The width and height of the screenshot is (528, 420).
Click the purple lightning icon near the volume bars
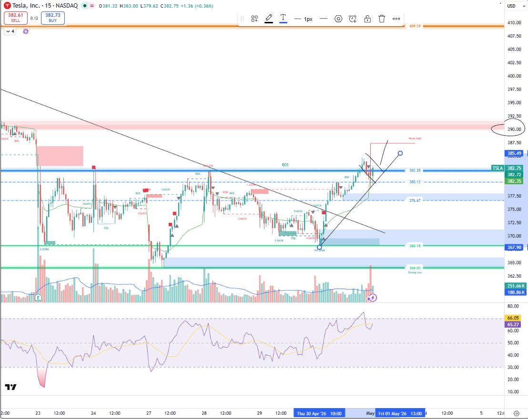point(372,298)
